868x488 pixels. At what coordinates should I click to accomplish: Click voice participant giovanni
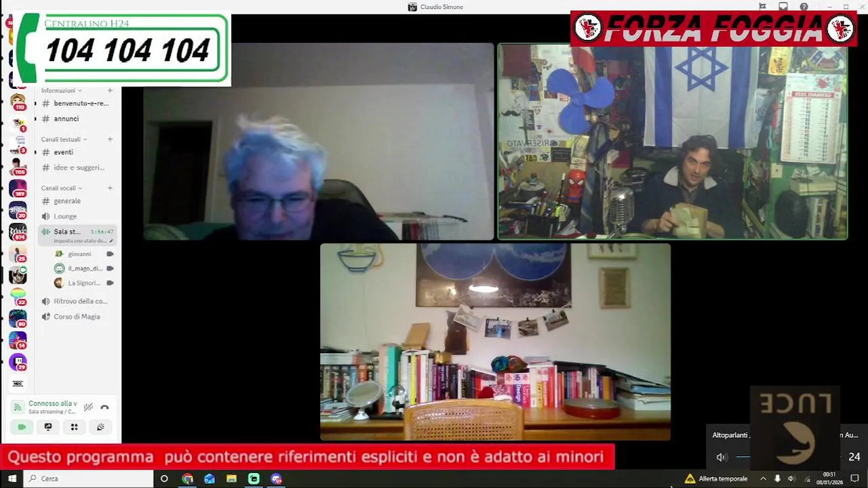[x=79, y=254]
